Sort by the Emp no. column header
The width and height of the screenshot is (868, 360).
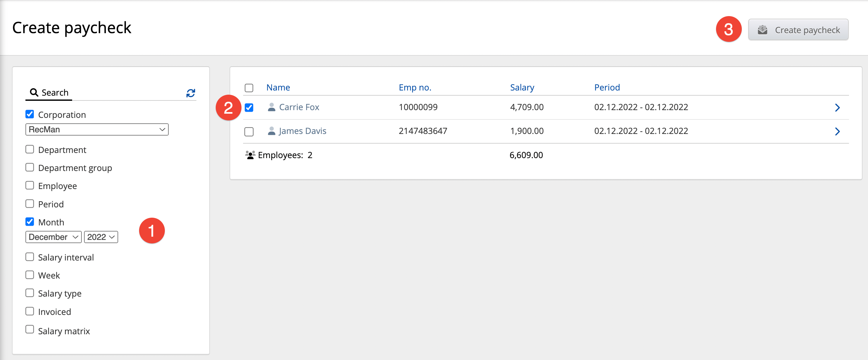pos(415,87)
